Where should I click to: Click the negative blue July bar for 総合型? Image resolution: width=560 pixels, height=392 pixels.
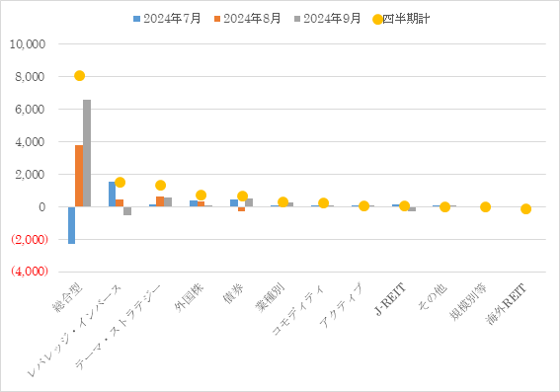71,225
